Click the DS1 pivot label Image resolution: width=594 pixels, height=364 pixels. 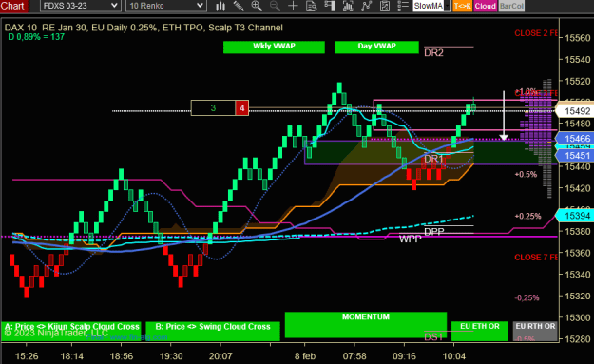point(433,337)
